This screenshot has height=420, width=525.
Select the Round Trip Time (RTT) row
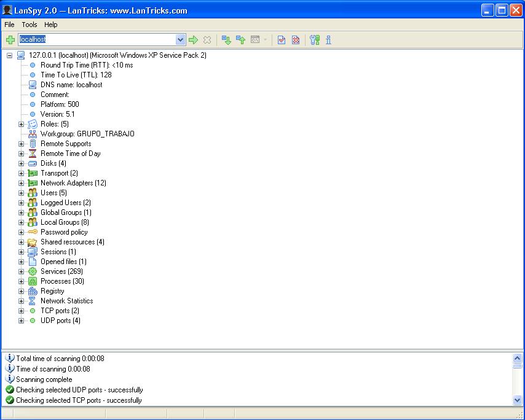[x=87, y=65]
